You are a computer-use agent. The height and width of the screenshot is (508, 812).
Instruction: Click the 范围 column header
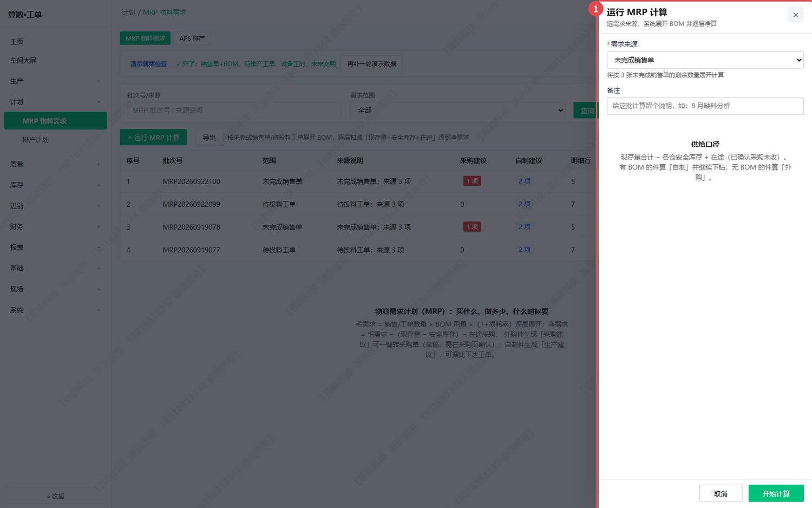269,161
